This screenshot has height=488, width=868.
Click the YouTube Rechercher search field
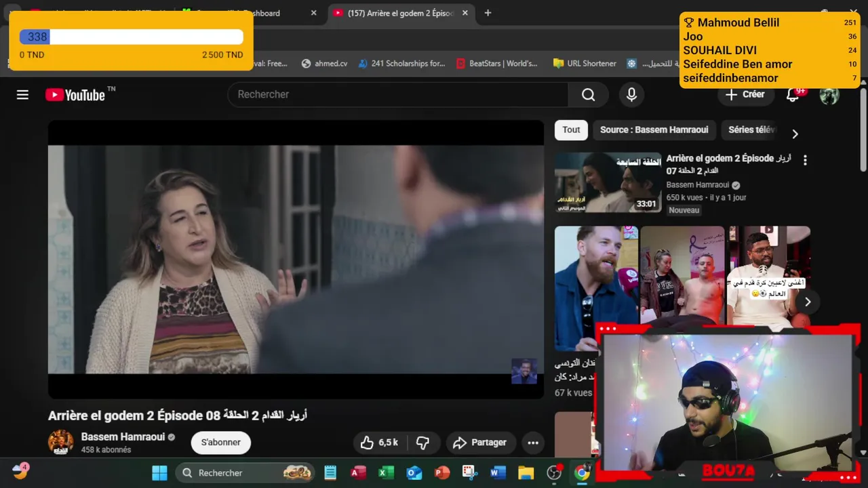tap(398, 95)
